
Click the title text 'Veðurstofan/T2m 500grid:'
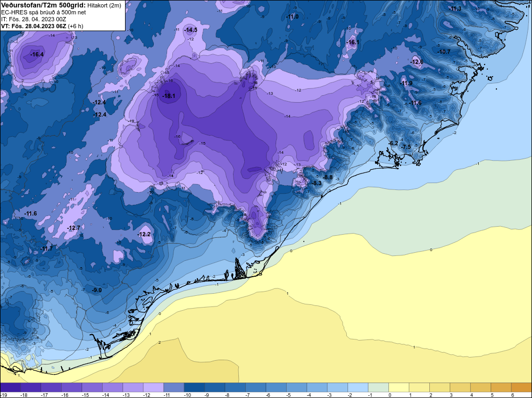(x=43, y=5)
